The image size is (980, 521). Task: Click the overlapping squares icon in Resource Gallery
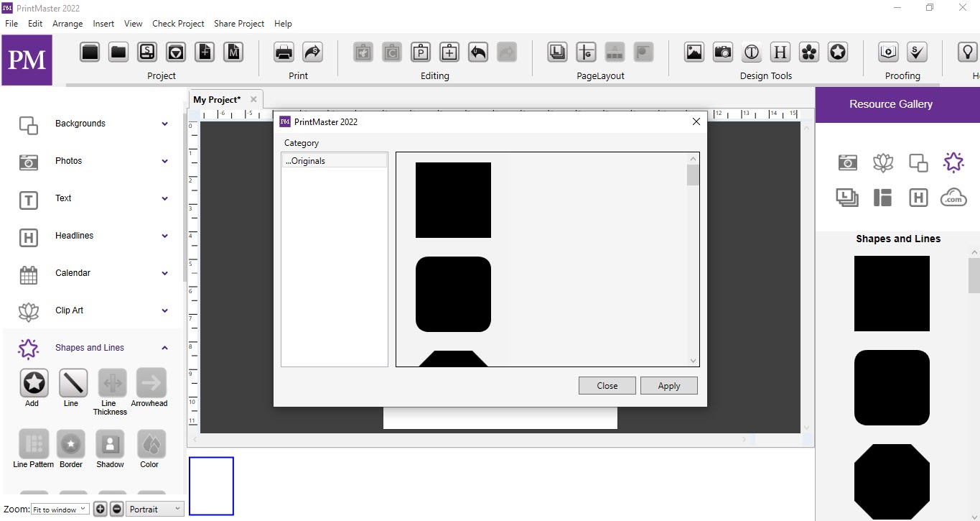(918, 162)
